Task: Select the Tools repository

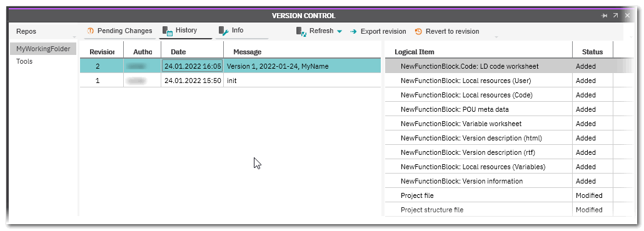Action: 24,62
